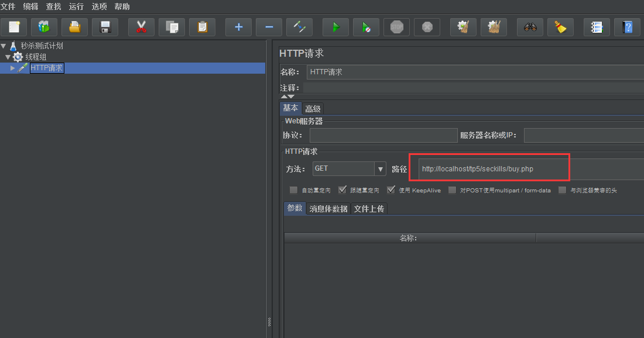
Task: Toggle the 跟随重定向 checkbox
Action: pyautogui.click(x=342, y=190)
